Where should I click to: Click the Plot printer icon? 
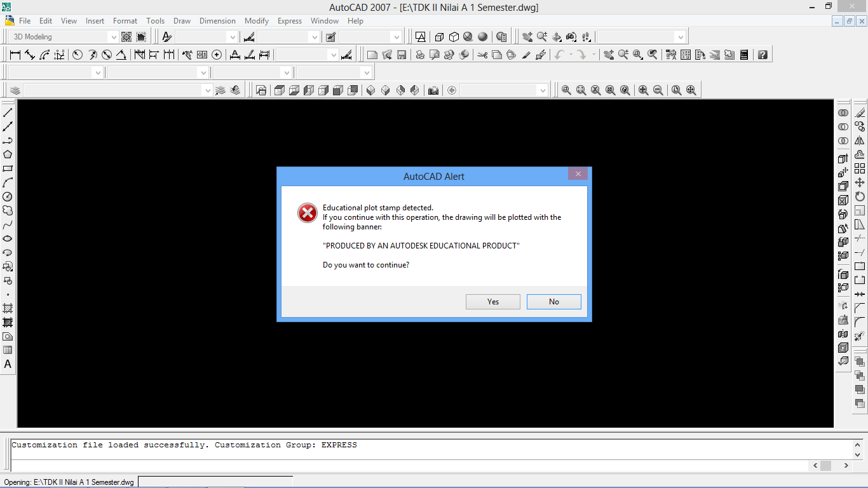[x=420, y=55]
